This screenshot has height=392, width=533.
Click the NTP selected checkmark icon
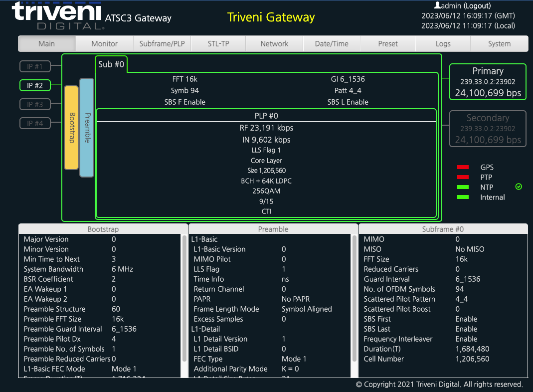[x=519, y=187]
